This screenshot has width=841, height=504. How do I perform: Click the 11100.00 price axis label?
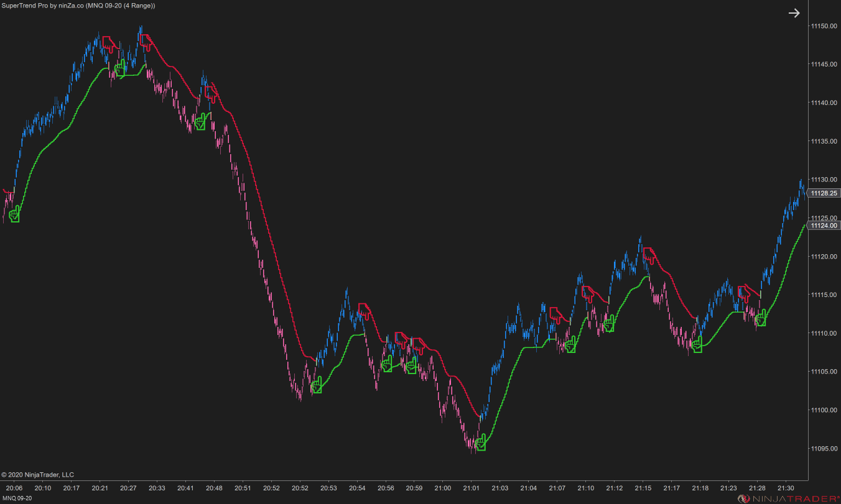[824, 410]
